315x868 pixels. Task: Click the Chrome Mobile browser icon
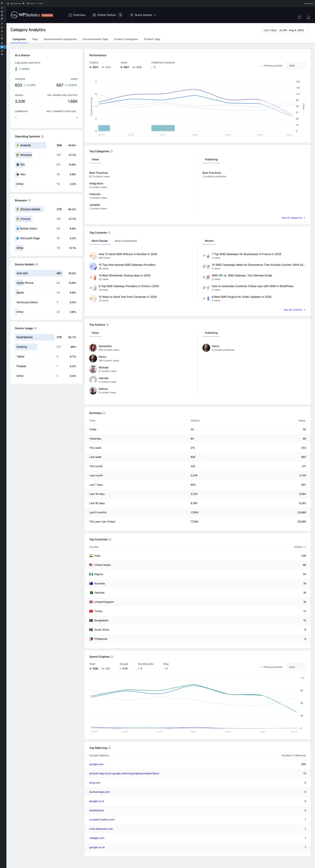(18, 210)
